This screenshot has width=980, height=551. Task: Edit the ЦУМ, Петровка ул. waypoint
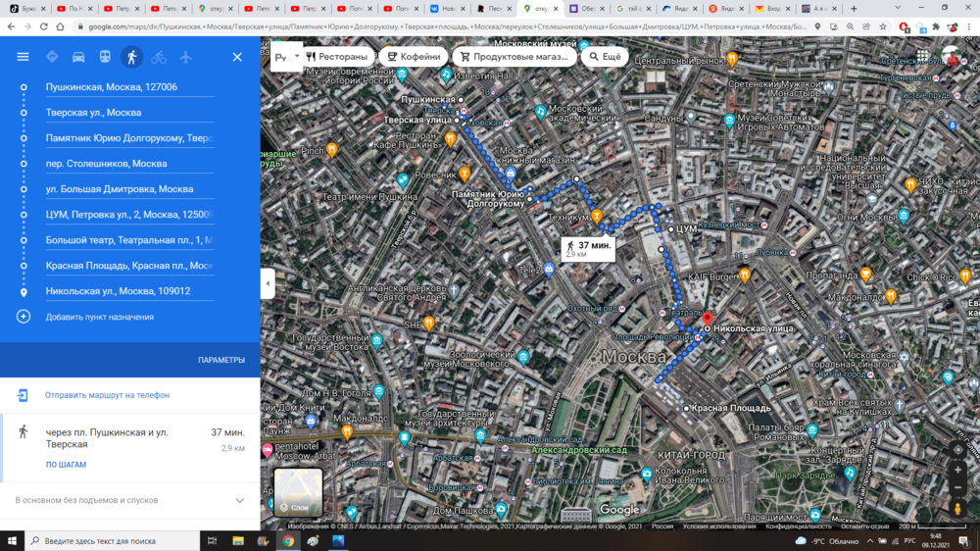pos(129,215)
